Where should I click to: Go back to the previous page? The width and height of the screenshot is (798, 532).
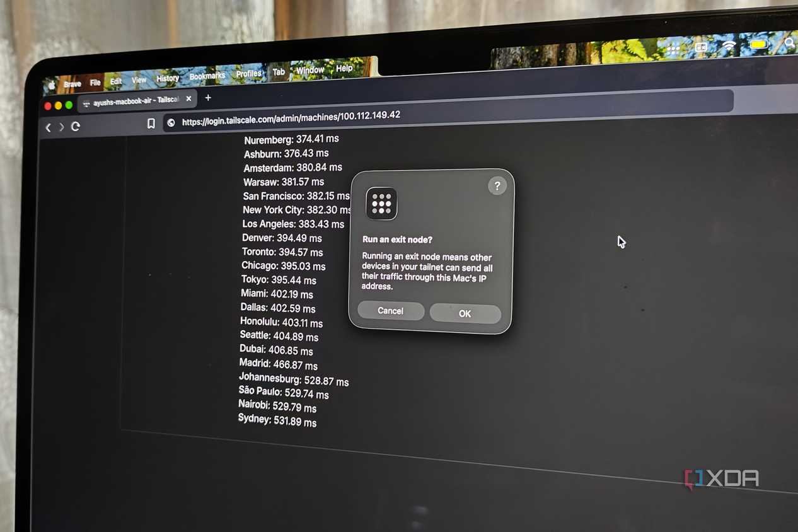pos(48,127)
